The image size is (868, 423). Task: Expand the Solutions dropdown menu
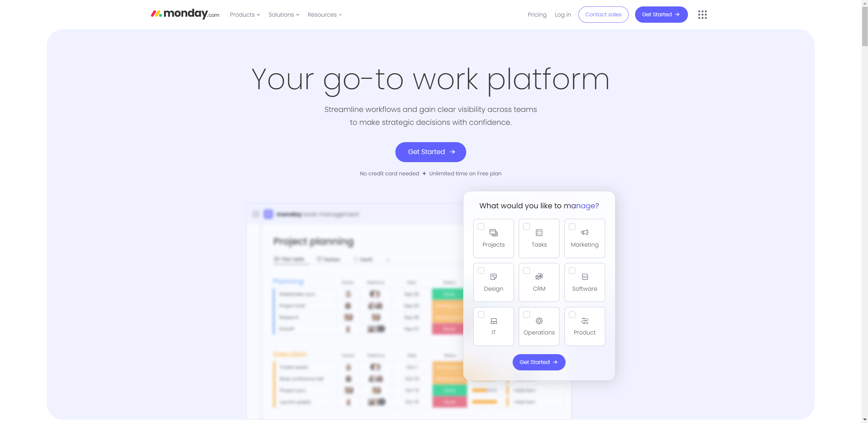(283, 14)
